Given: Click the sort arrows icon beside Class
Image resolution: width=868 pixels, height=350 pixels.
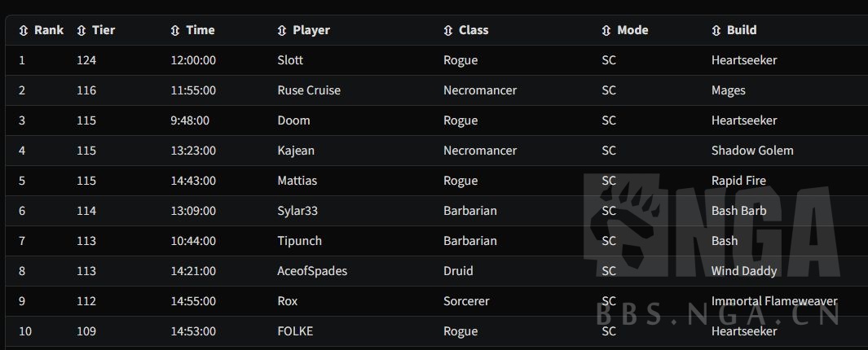Looking at the screenshot, I should tap(447, 30).
